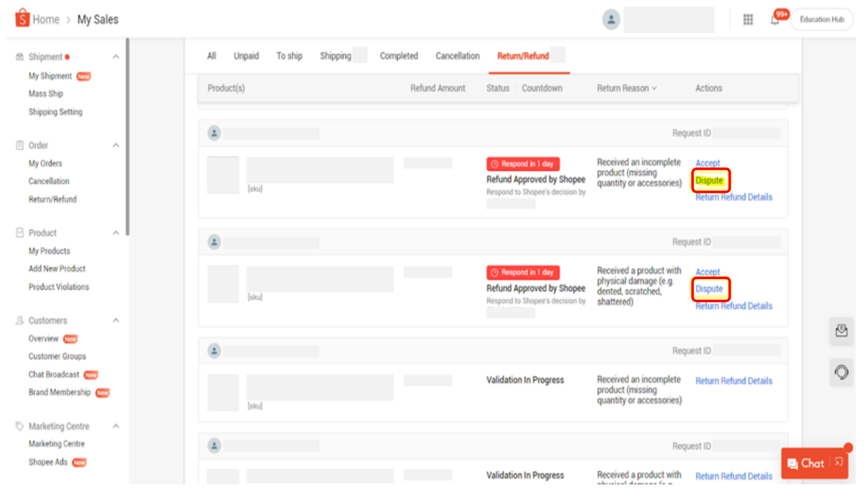
Task: Open the mailbox icon on the right edge
Action: [842, 331]
